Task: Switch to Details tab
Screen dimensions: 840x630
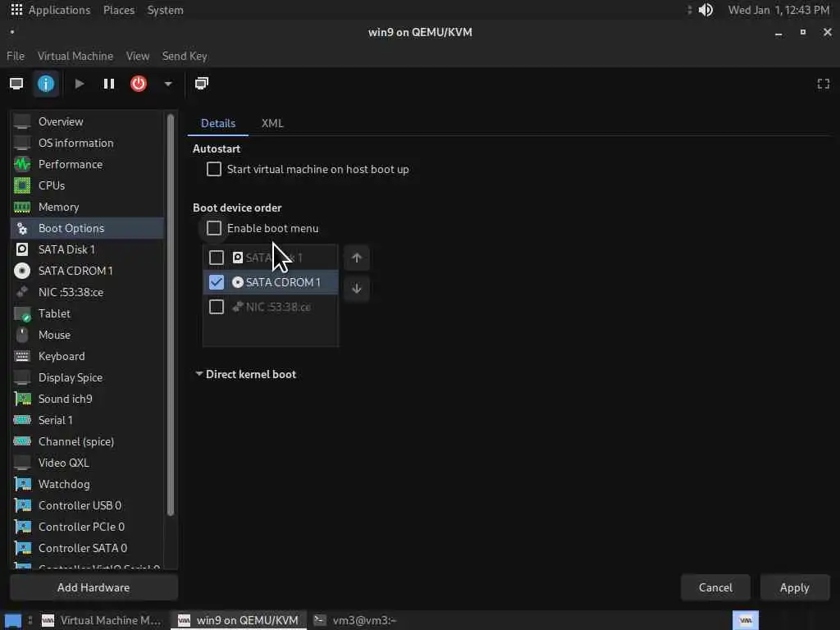Action: tap(218, 123)
